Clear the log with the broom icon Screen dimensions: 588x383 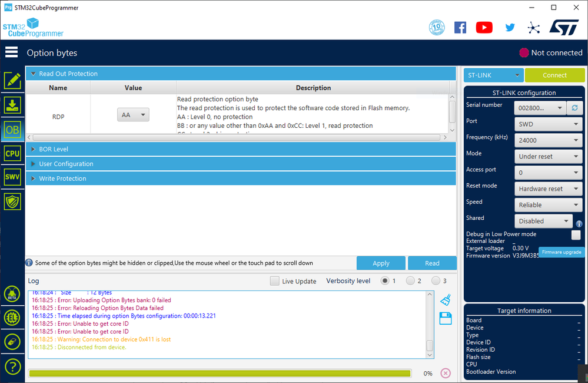click(446, 300)
